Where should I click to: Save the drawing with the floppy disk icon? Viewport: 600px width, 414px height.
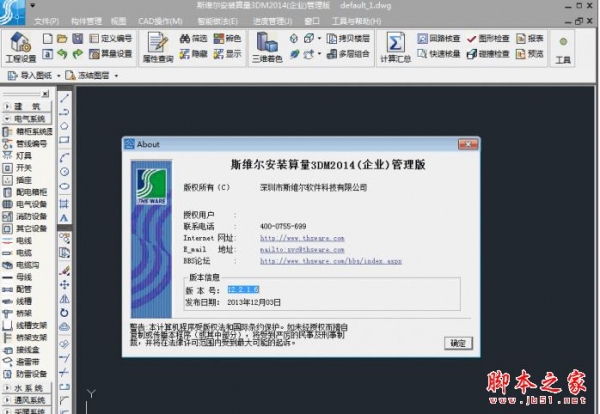click(x=78, y=38)
